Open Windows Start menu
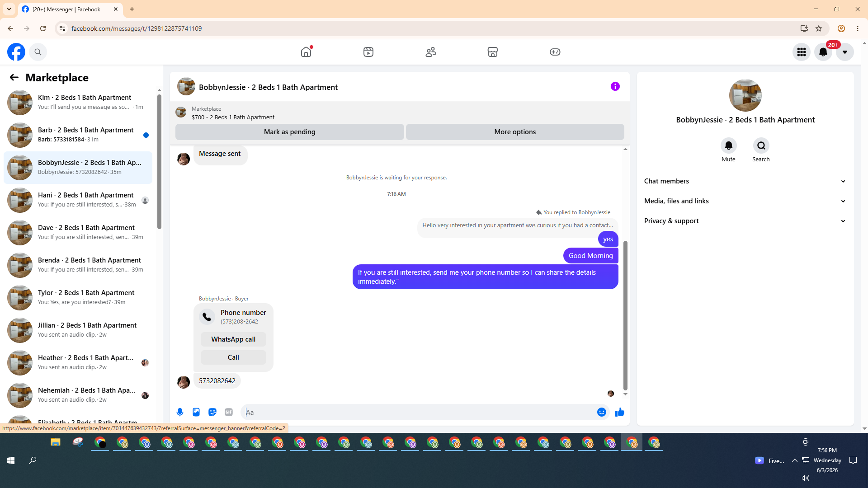This screenshot has height=488, width=868. tap(11, 460)
